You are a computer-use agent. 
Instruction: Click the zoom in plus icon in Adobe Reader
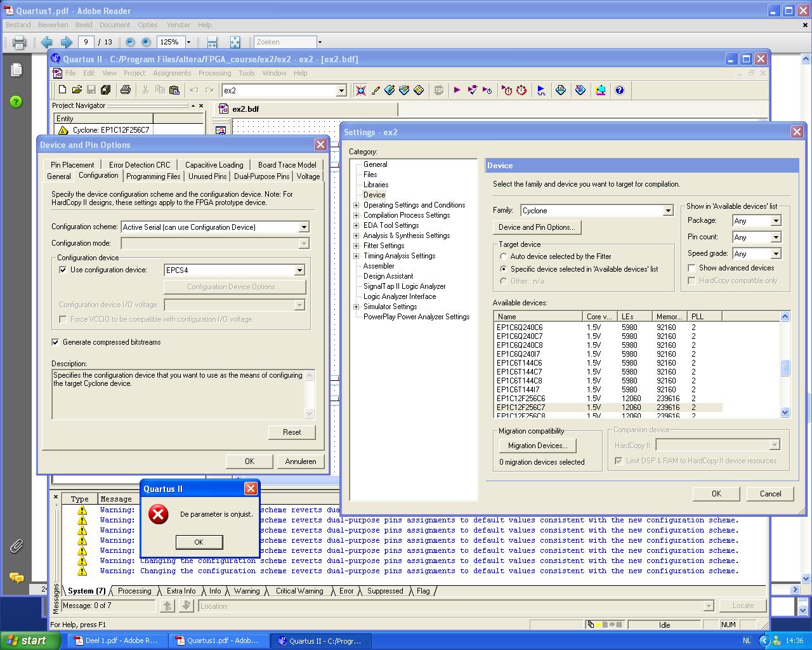point(146,42)
